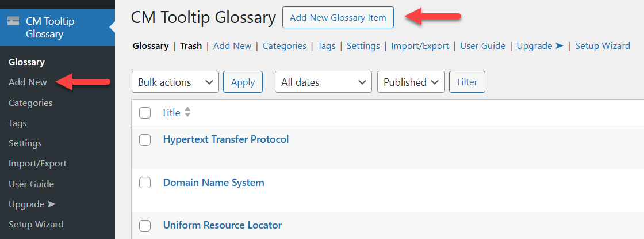Viewport: 644px width, 239px height.
Task: Expand the All dates dropdown
Action: 323,82
